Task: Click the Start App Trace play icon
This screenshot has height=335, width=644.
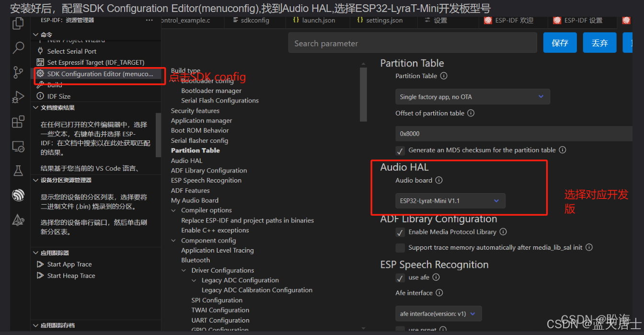Action: point(40,265)
